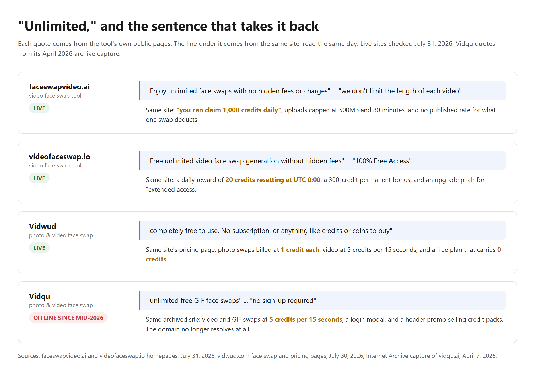Click highlighted "1 credit each" text
This screenshot has height=392, width=535.
click(x=300, y=250)
